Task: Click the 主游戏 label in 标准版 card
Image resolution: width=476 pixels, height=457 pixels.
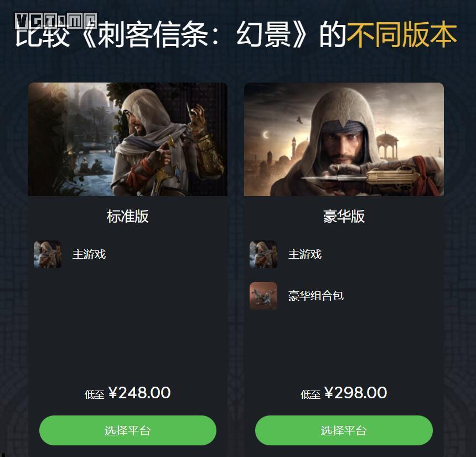Action: point(89,254)
